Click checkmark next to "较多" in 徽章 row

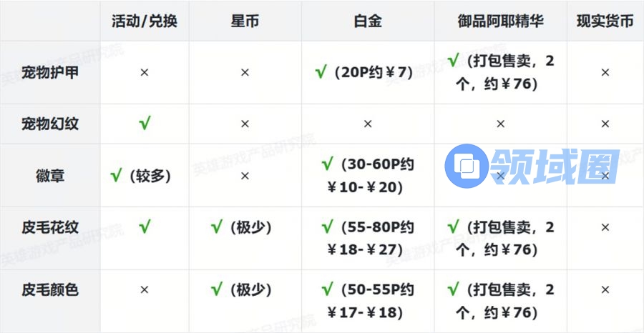tap(117, 175)
